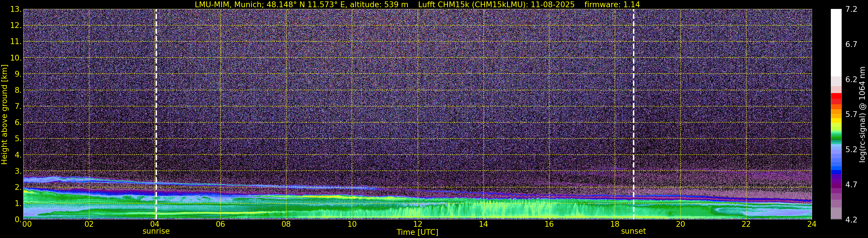Select the "8." height axis tick label

(18, 90)
